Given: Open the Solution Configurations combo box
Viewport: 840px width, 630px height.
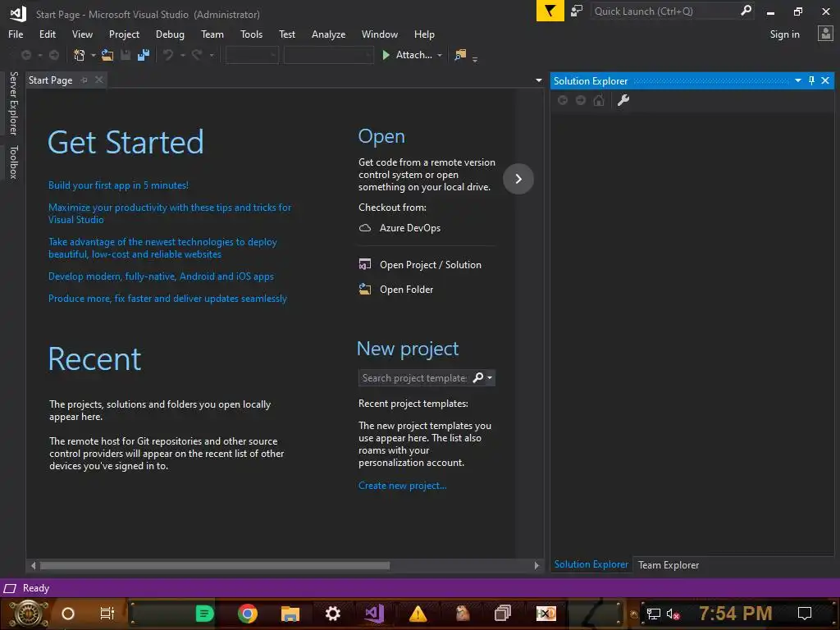Looking at the screenshot, I should pos(252,55).
